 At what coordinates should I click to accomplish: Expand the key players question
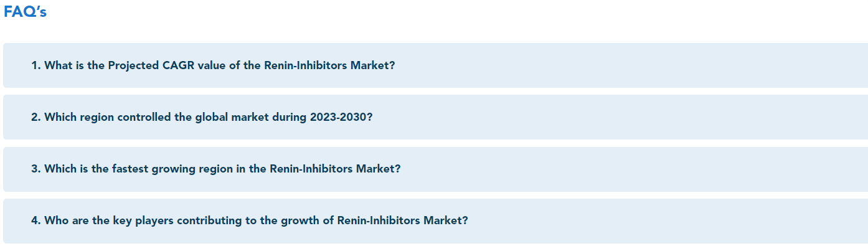435,220
